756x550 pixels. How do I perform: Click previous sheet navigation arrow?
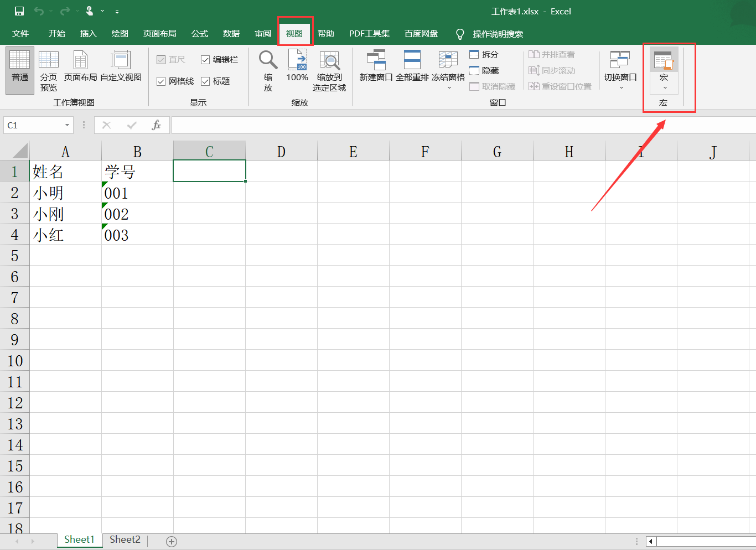17,541
